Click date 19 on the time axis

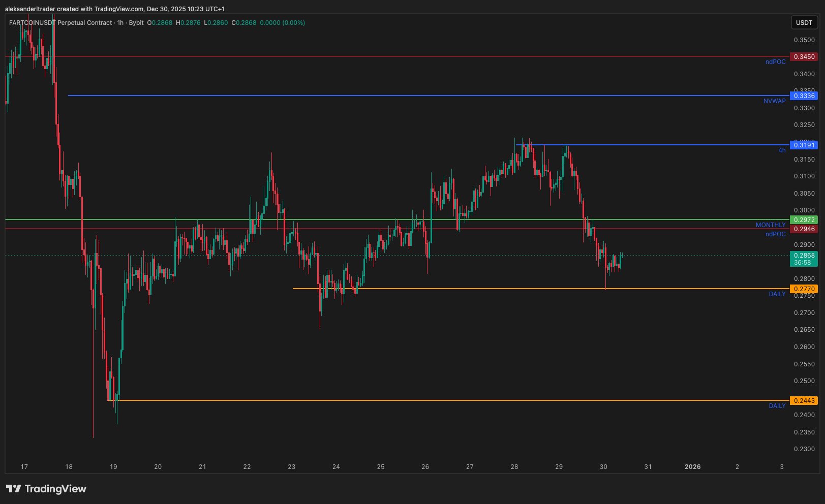113,467
